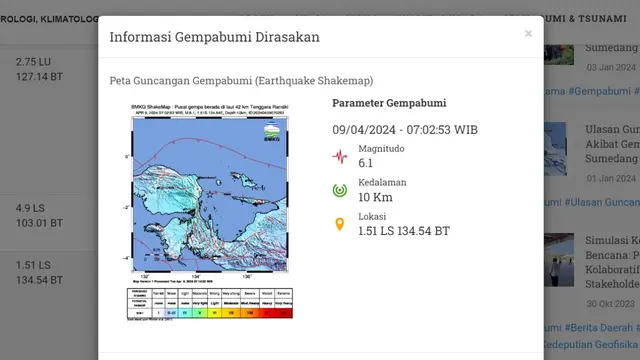640x360 pixels.
Task: Select the dialog title Informasi Gempabumi Dirasakan
Action: click(x=214, y=37)
